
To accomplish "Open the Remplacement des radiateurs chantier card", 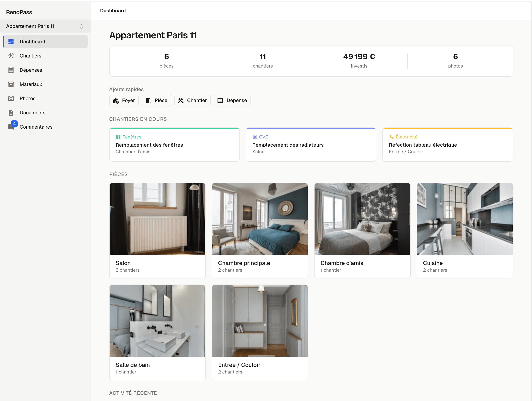I will tap(311, 145).
